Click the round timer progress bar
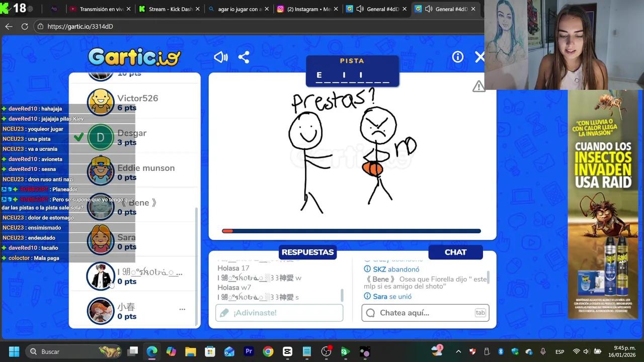 pos(351,231)
